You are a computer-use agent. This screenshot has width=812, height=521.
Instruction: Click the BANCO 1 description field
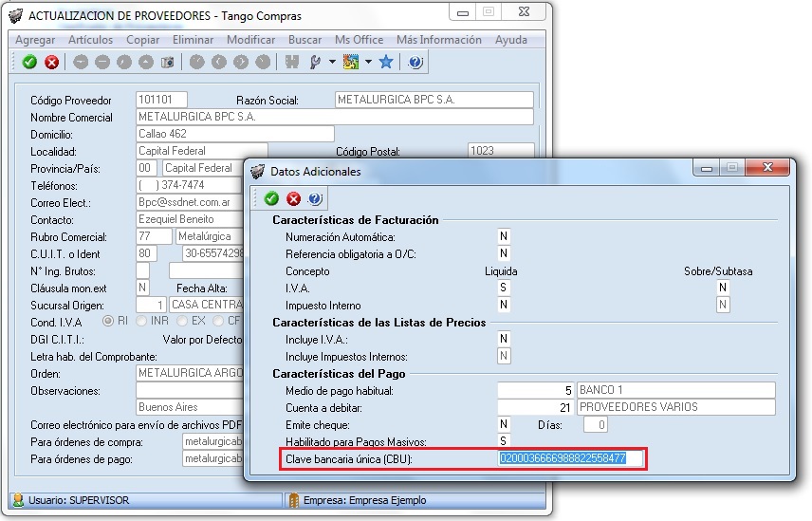tap(676, 390)
